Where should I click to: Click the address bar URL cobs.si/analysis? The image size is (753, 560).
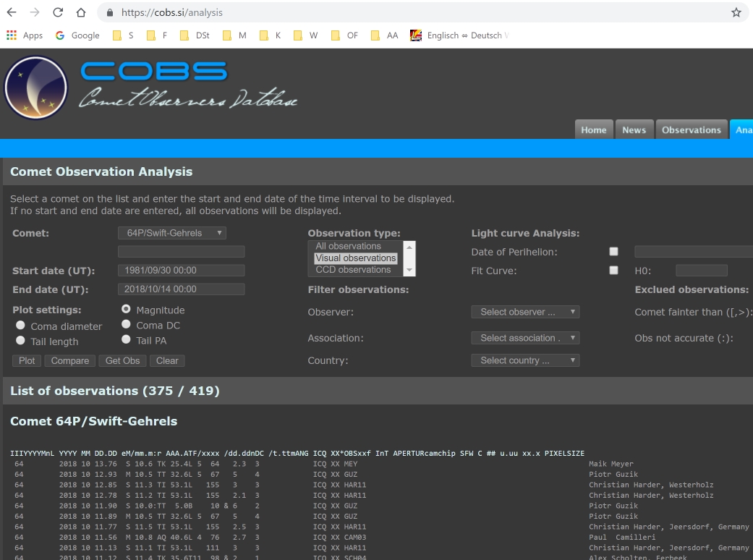coord(172,12)
